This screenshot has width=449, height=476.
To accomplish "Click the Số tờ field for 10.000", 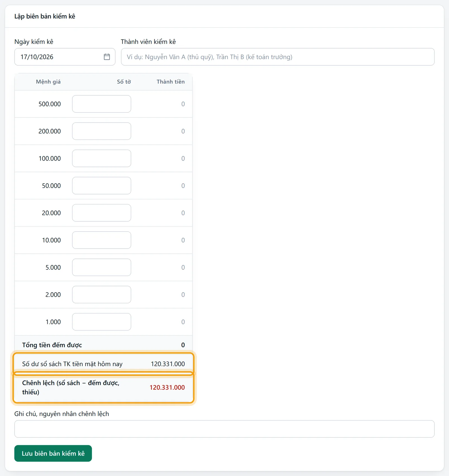I will coord(102,240).
